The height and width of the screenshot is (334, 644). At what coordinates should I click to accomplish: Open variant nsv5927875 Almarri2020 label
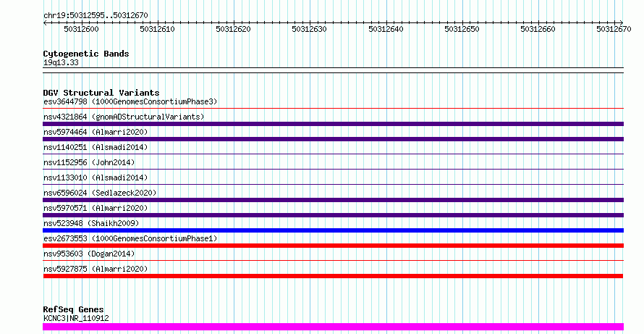pos(96,269)
